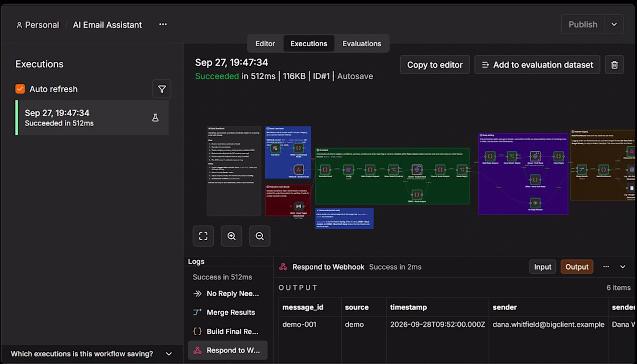
Task: Zoom out on the workflow canvas
Action: point(259,236)
